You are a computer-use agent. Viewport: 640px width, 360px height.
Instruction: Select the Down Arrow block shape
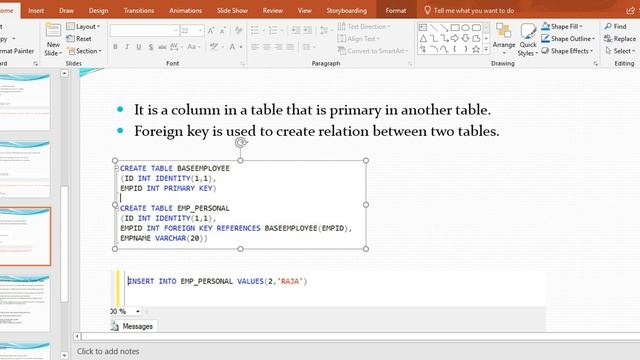point(465,39)
